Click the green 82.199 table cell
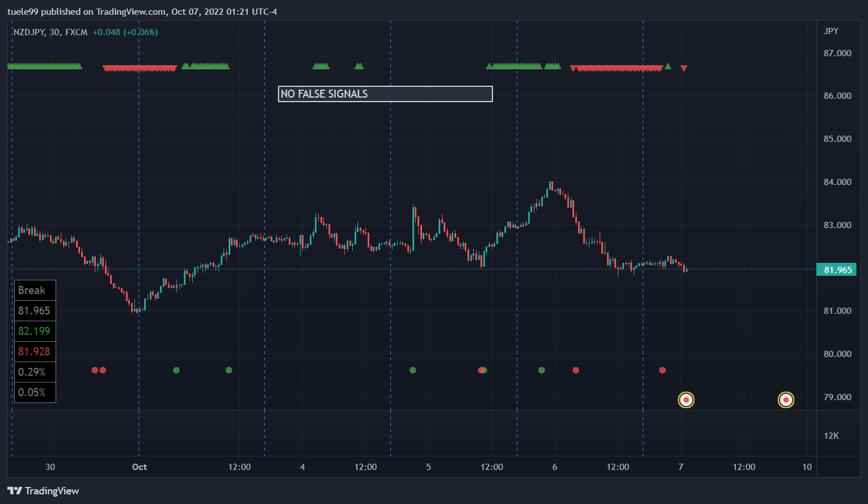This screenshot has width=868, height=504. [35, 331]
